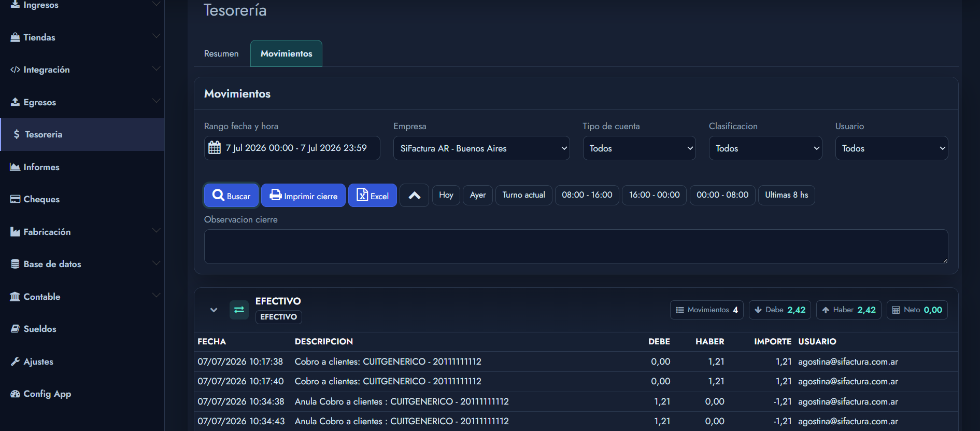Select the Movimientos tab
980x431 pixels.
286,53
